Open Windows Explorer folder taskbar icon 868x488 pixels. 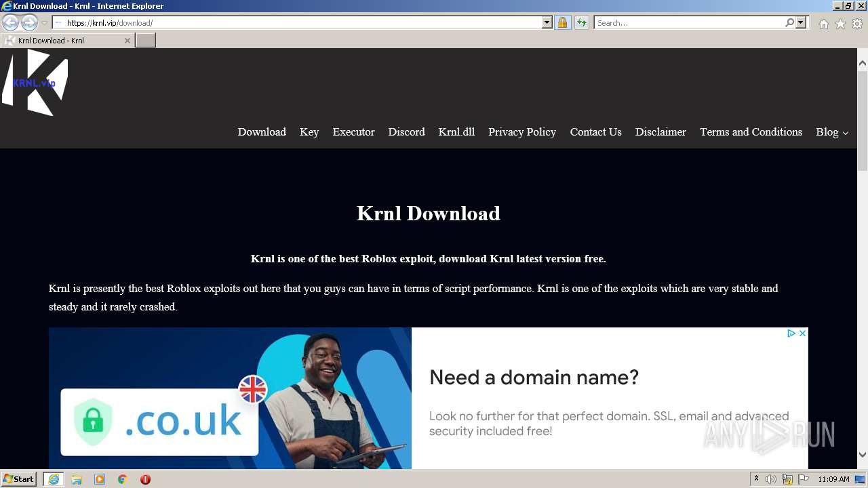[77, 479]
